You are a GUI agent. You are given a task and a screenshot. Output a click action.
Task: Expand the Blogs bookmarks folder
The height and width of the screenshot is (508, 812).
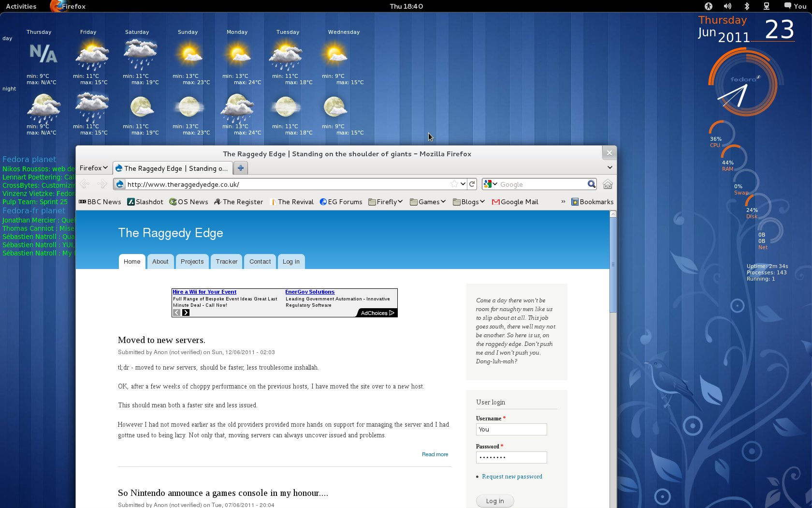point(469,202)
